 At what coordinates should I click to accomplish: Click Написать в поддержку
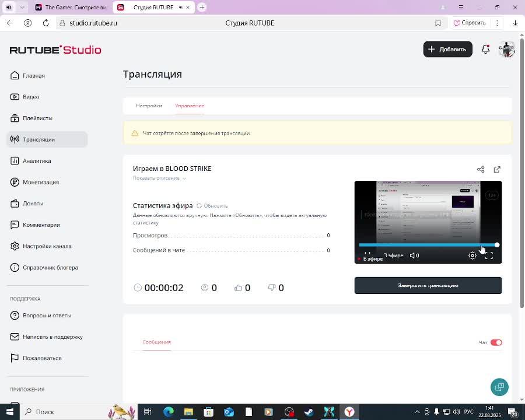(46, 337)
